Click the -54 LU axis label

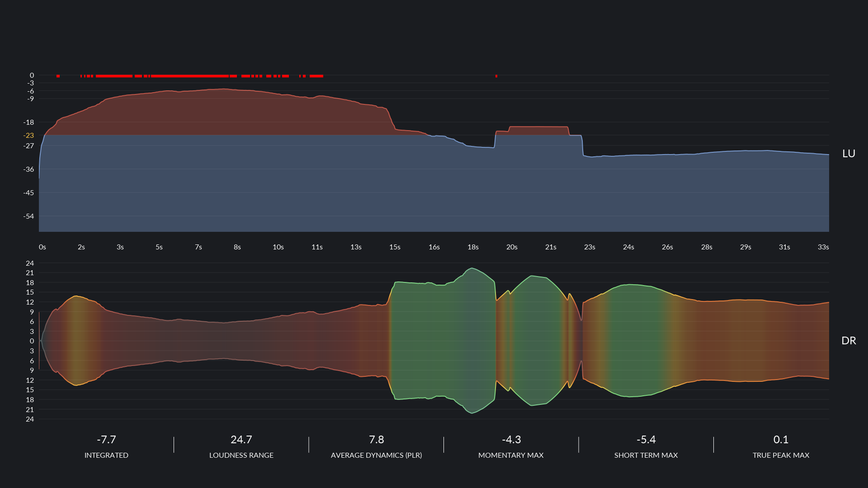click(28, 216)
